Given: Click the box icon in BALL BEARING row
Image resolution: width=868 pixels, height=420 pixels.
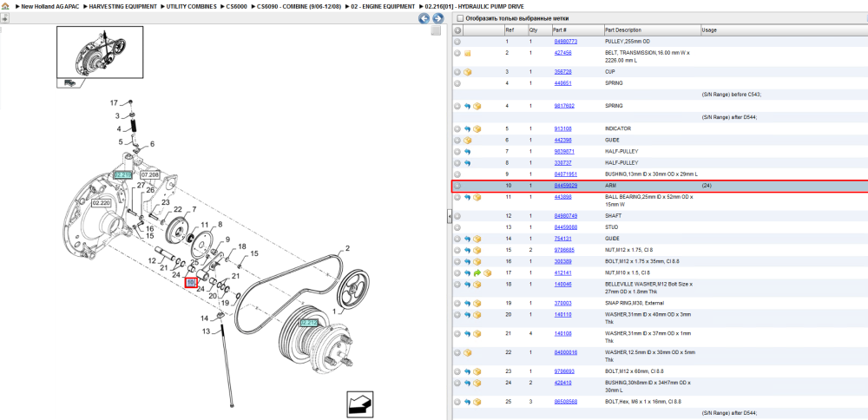Looking at the screenshot, I should [x=477, y=197].
